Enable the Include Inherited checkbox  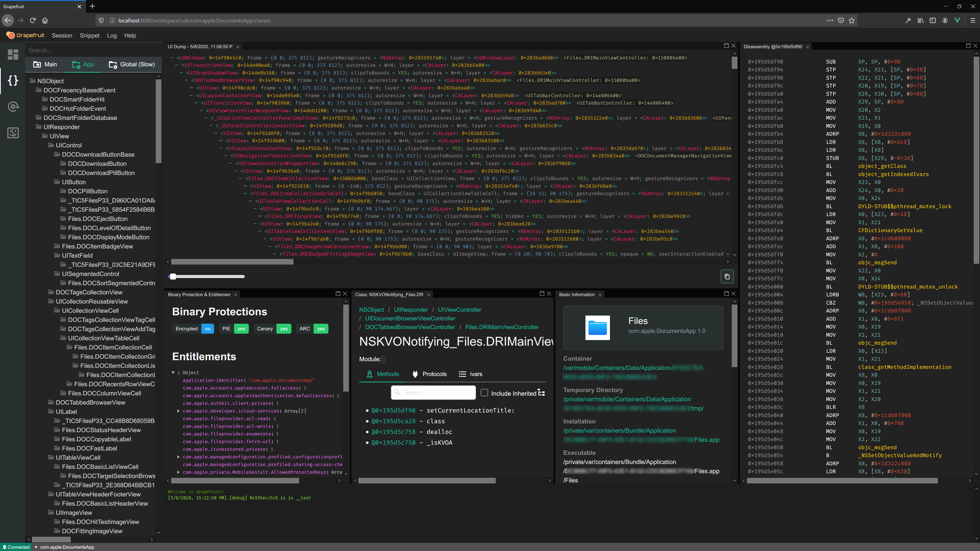[484, 393]
